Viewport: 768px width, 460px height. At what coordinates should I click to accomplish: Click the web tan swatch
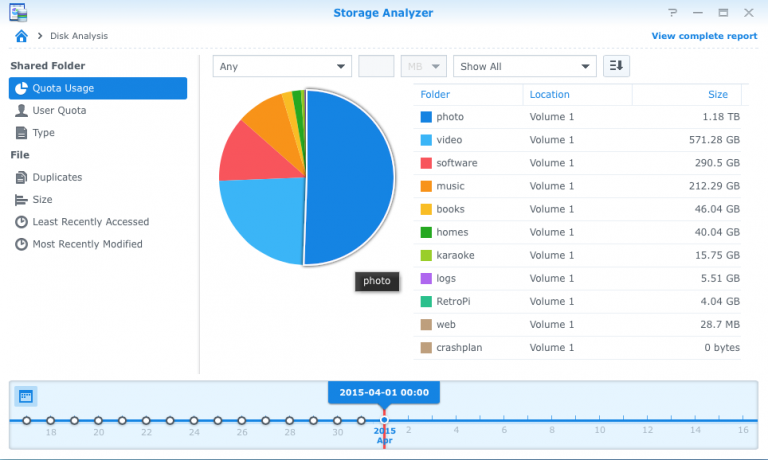(426, 324)
